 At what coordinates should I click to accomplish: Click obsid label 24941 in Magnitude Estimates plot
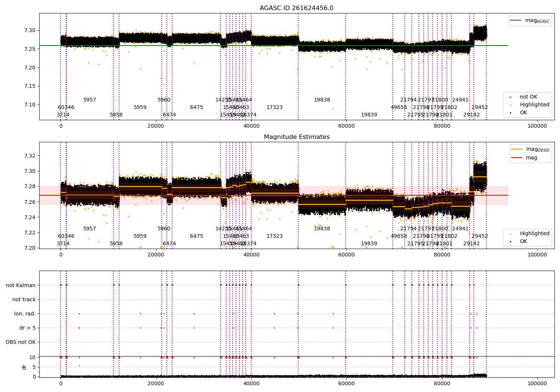coord(460,229)
